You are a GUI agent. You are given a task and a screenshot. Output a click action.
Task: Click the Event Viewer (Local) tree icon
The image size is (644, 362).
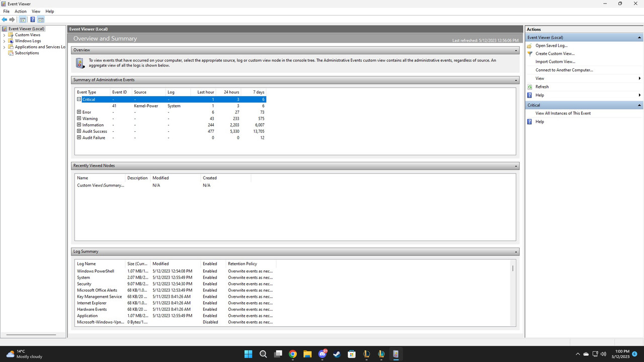5,29
